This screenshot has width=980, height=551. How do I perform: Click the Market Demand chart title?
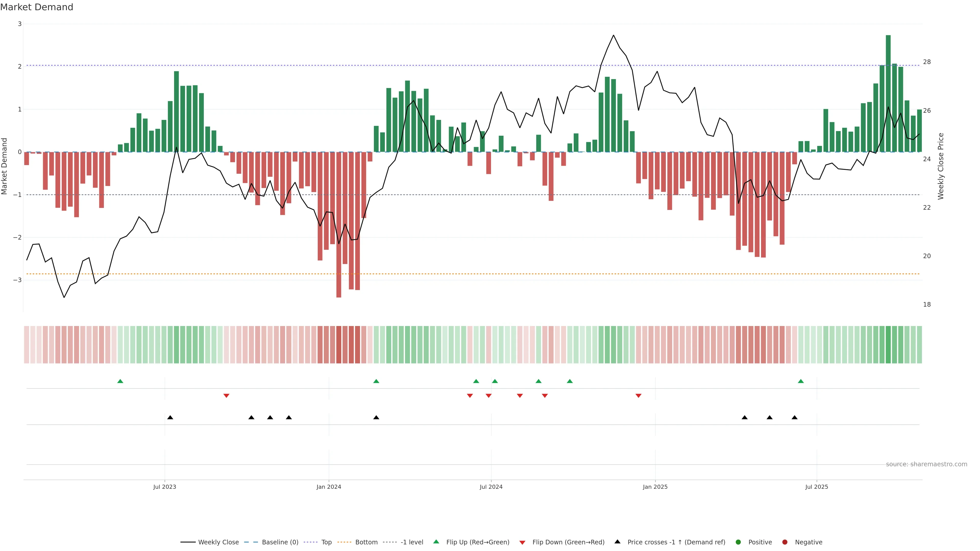(36, 7)
